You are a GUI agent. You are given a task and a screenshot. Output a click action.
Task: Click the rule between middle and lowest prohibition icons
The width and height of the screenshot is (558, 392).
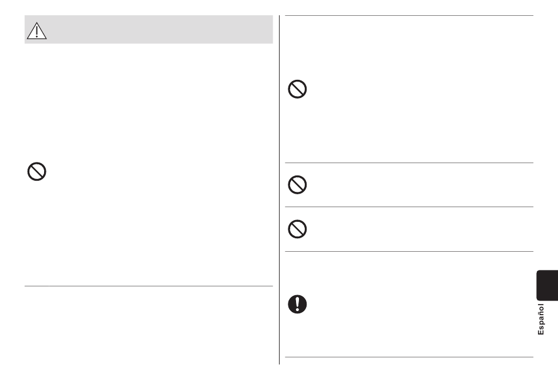pyautogui.click(x=409, y=207)
